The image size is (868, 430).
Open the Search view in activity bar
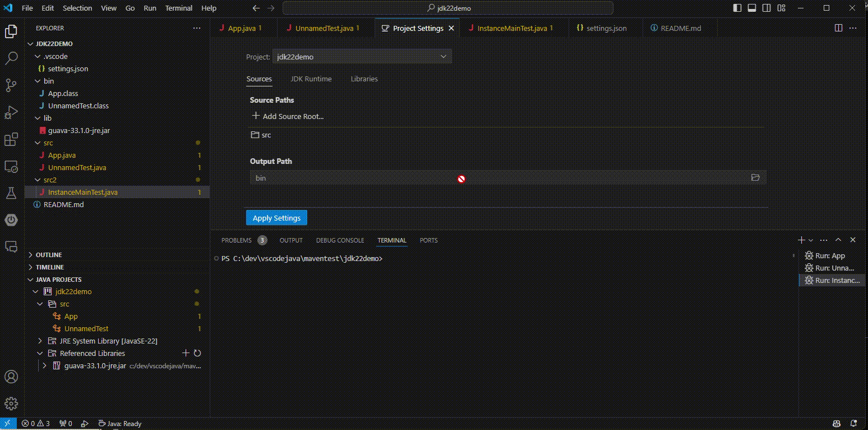(x=11, y=58)
